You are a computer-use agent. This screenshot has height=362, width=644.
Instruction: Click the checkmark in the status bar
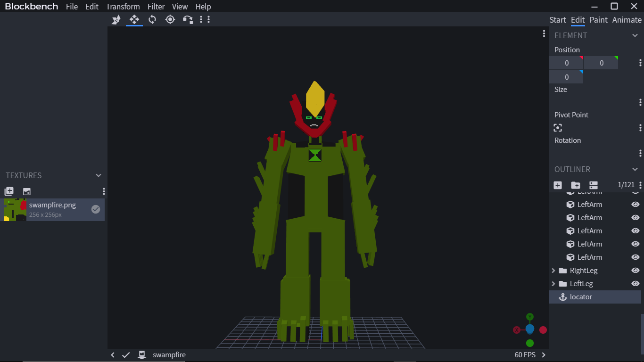point(126,354)
